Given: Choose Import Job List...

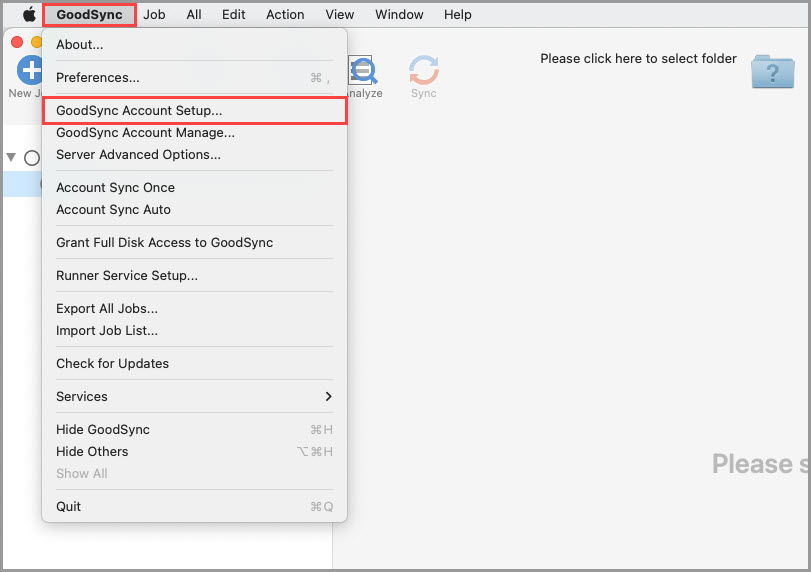Looking at the screenshot, I should [194, 330].
